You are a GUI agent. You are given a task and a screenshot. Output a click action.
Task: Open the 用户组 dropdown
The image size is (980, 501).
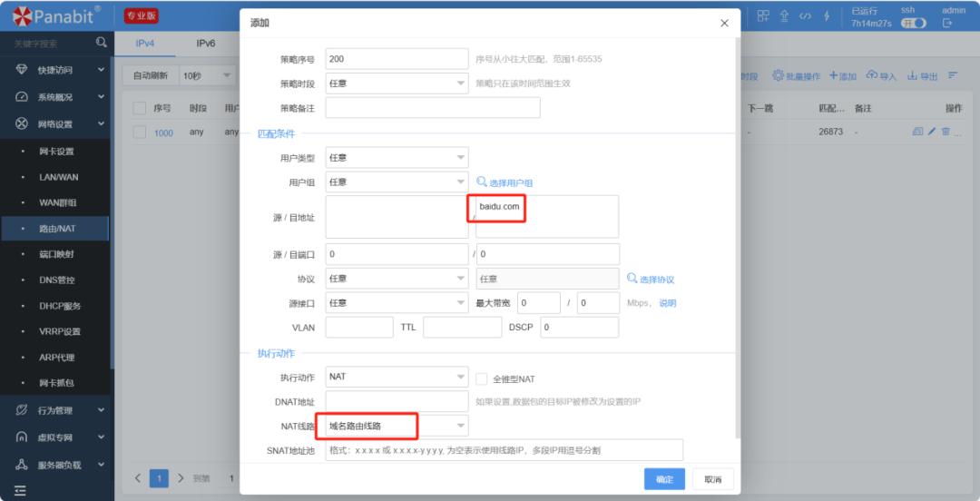(397, 182)
